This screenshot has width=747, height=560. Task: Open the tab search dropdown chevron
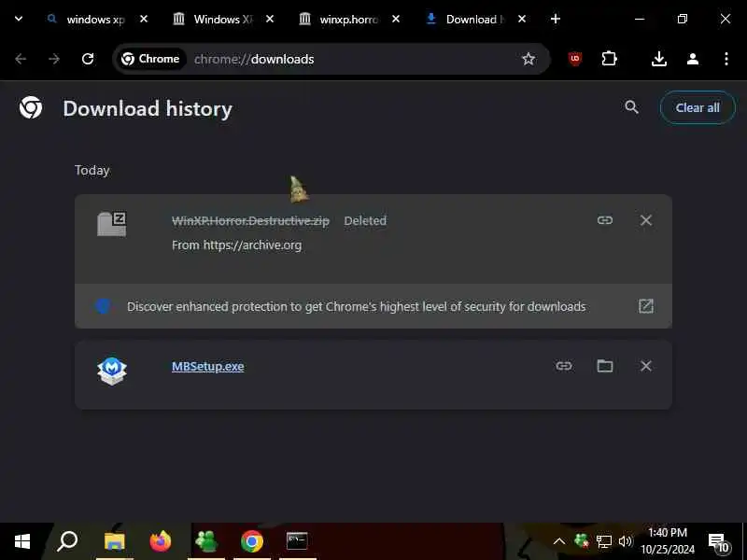[x=19, y=19]
